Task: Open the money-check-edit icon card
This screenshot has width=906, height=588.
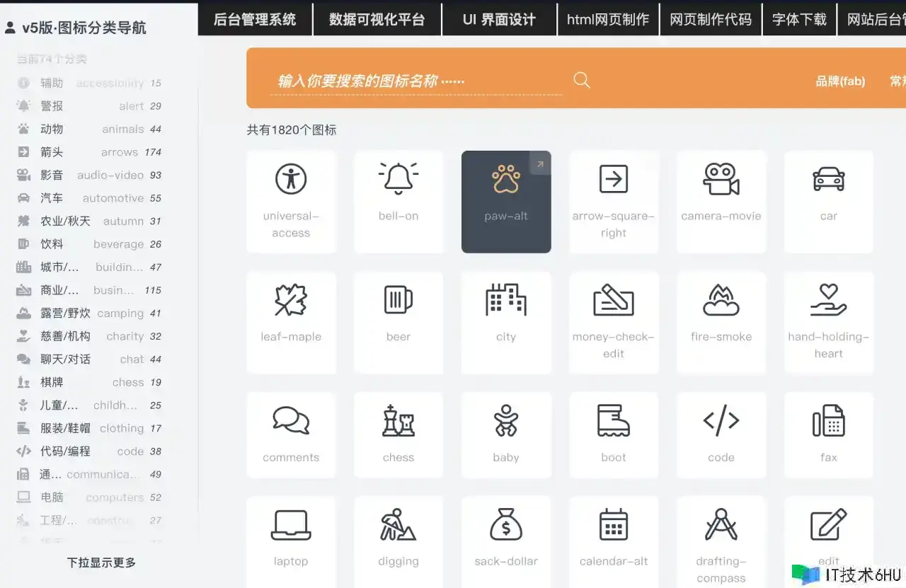Action: coord(614,323)
